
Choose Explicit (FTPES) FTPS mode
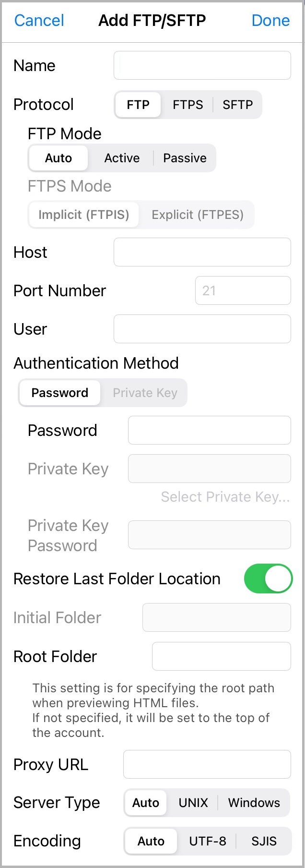(x=197, y=215)
